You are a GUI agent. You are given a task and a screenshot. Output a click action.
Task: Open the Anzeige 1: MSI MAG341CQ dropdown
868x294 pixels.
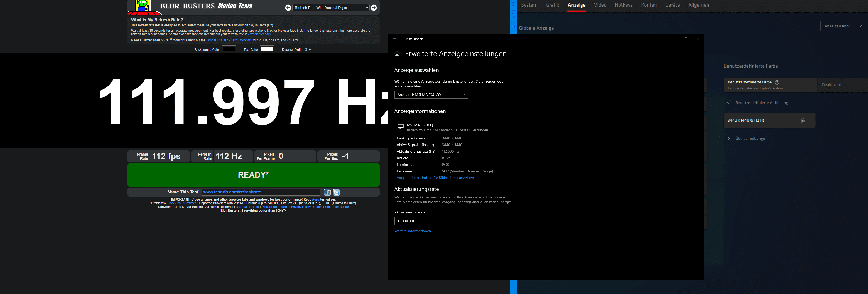(x=431, y=95)
